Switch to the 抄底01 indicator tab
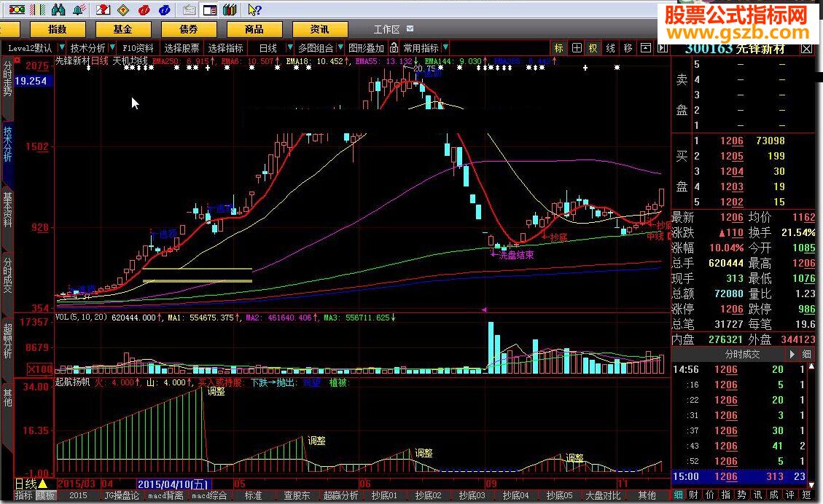 coord(382,495)
